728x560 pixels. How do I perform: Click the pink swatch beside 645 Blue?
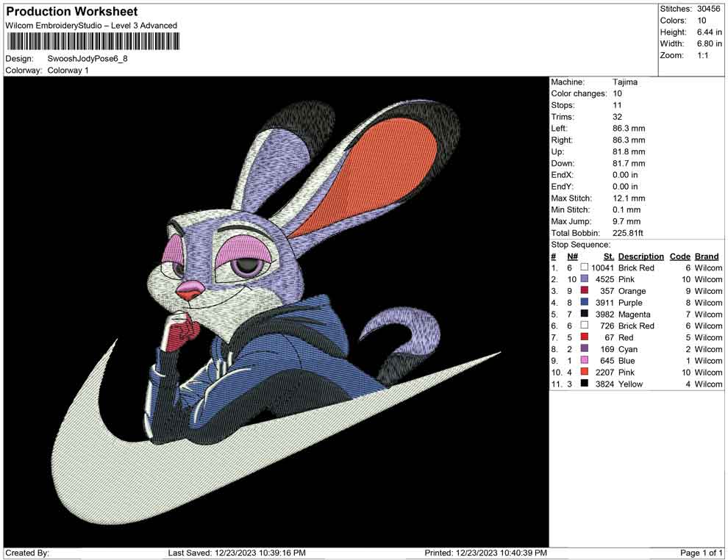(584, 360)
